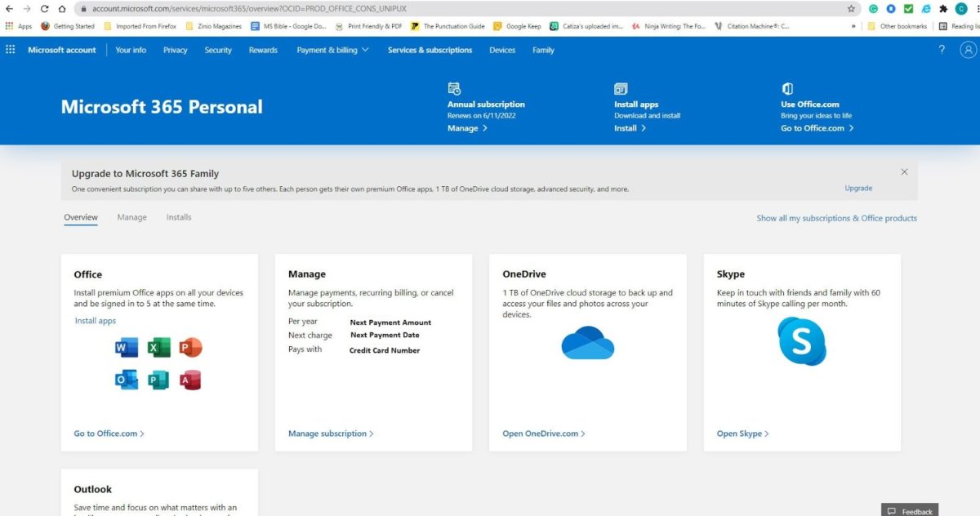Screen dimensions: 980x516
Task: Go to browser home icon
Action: pyautogui.click(x=62, y=9)
